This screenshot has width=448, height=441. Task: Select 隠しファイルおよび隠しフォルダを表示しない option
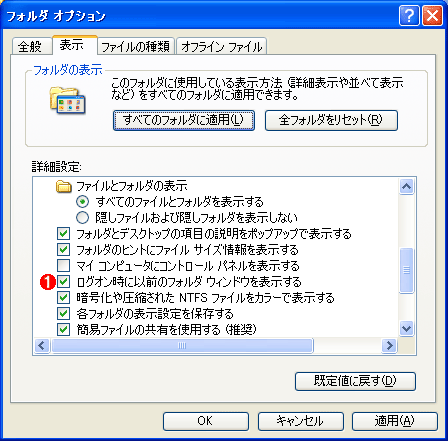point(82,218)
